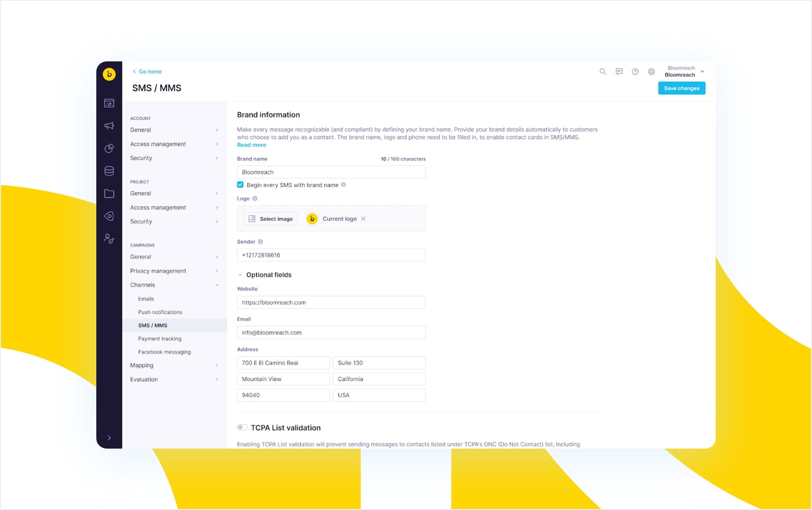Click the Mountain View city field
This screenshot has height=510, width=812.
pos(283,379)
